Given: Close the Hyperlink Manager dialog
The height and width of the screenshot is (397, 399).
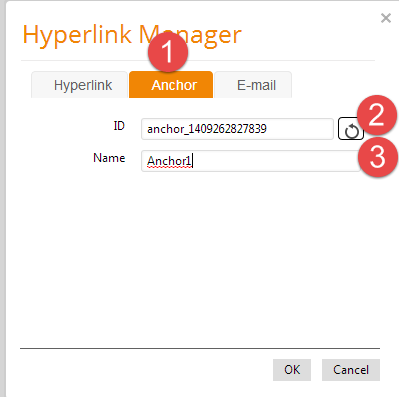Looking at the screenshot, I should (386, 18).
